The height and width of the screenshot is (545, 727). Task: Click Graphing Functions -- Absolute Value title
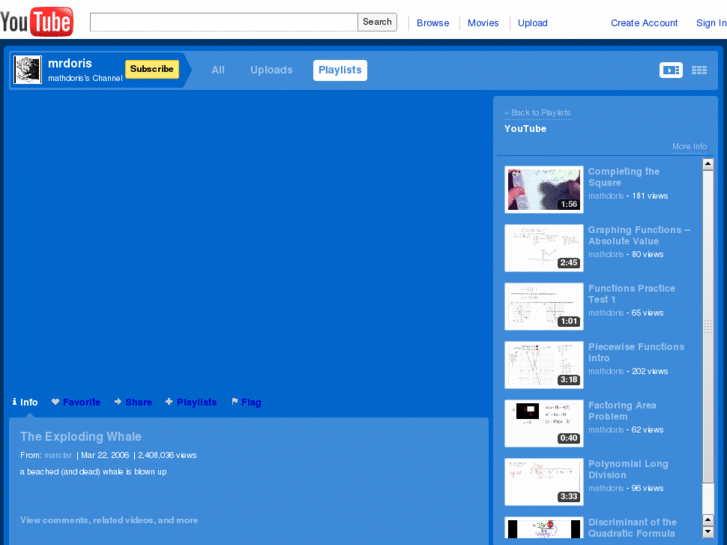639,235
